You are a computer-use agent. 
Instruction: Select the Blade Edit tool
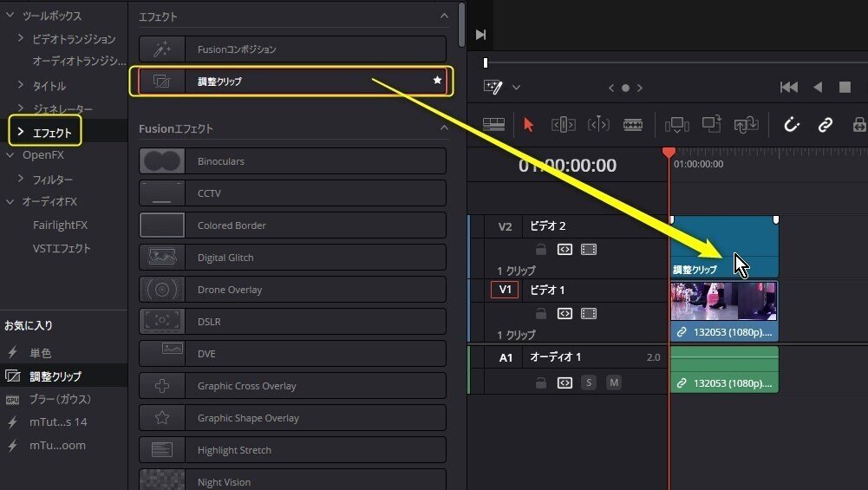[633, 125]
